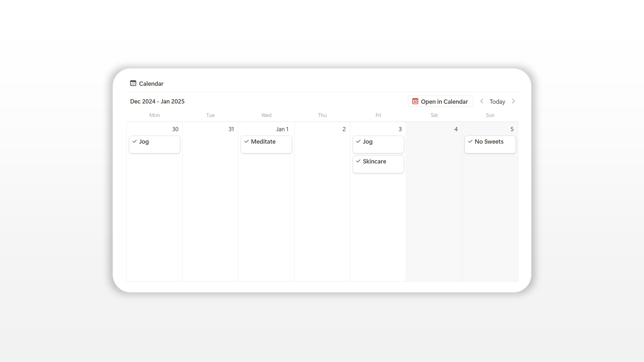Click checkmark on Meditate card
The width and height of the screenshot is (644, 362).
[x=247, y=141]
